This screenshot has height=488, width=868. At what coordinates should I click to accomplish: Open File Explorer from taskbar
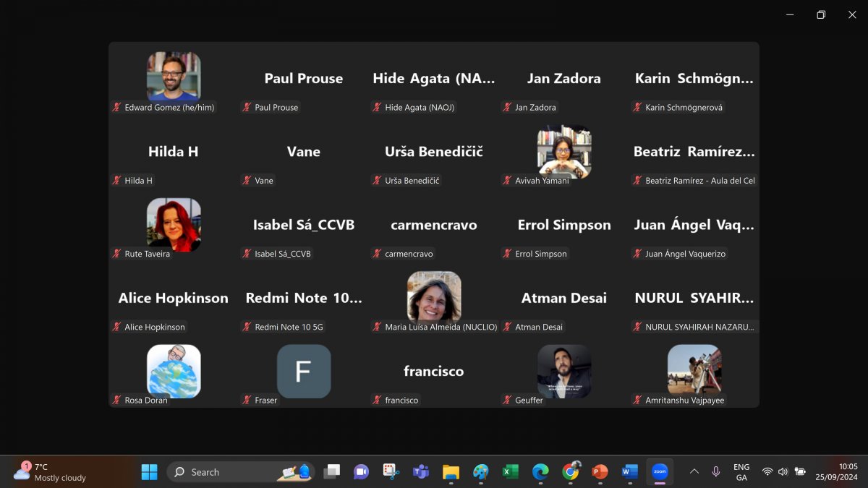tap(451, 472)
